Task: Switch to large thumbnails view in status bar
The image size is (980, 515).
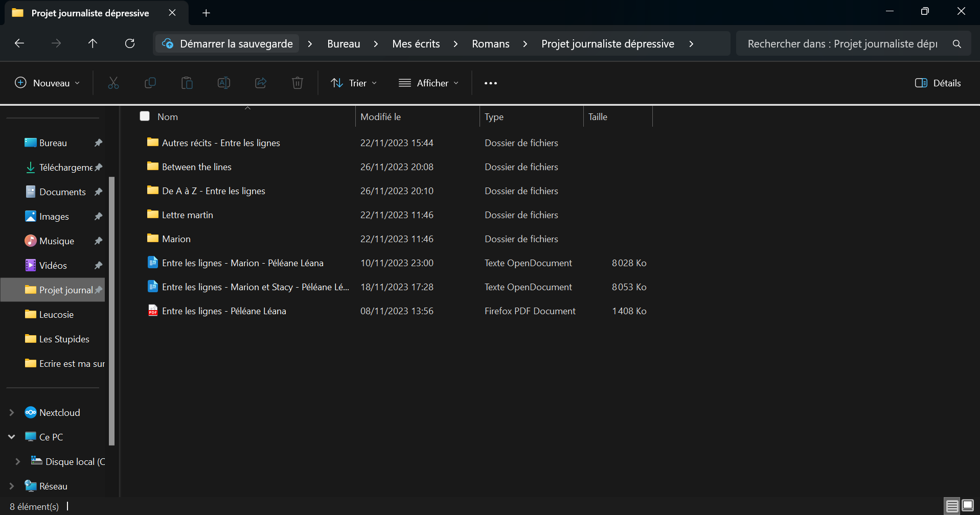Action: 968,506
